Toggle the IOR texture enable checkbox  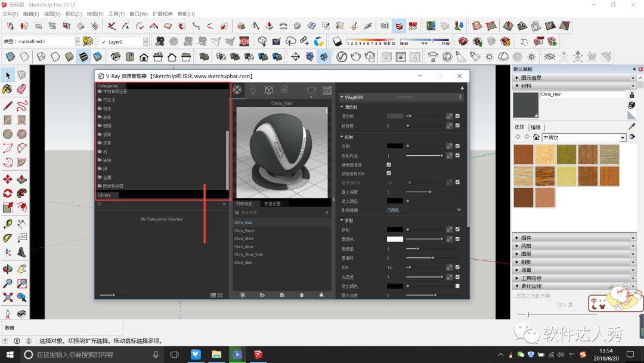click(x=457, y=267)
